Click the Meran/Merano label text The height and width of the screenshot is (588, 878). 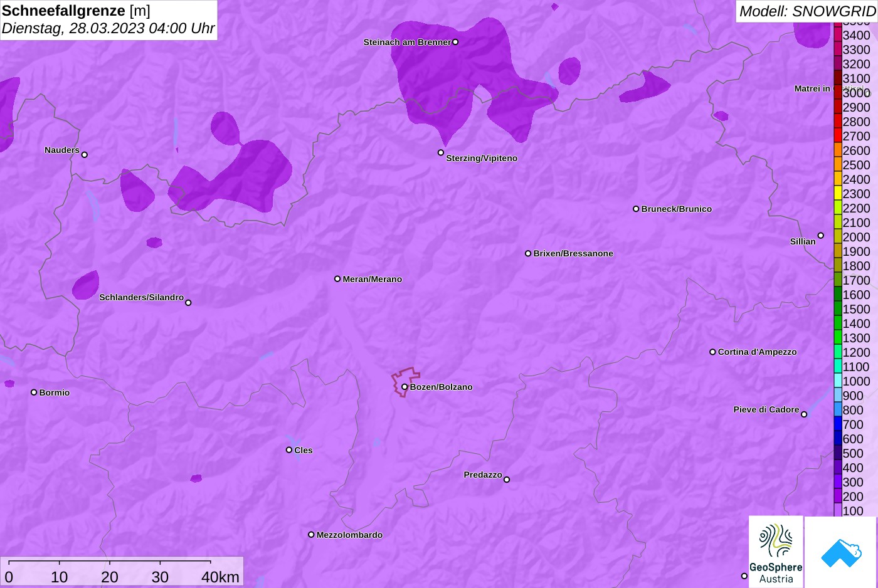(x=373, y=279)
